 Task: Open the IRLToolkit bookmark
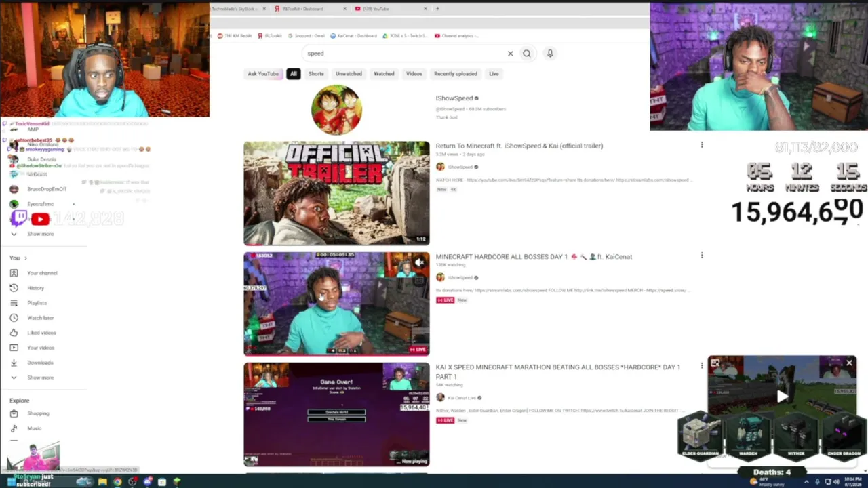pos(270,36)
